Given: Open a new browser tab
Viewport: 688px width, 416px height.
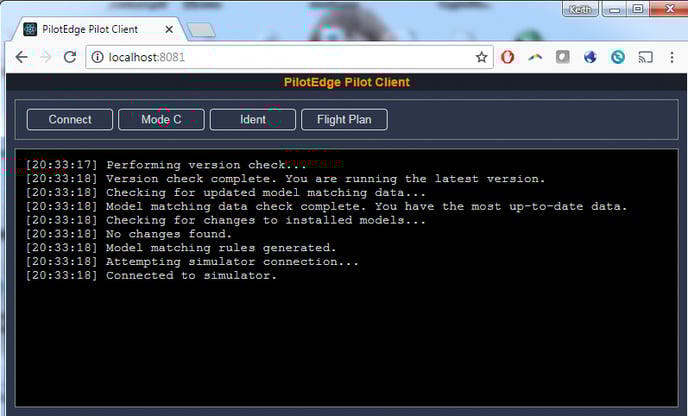Looking at the screenshot, I should [201, 30].
